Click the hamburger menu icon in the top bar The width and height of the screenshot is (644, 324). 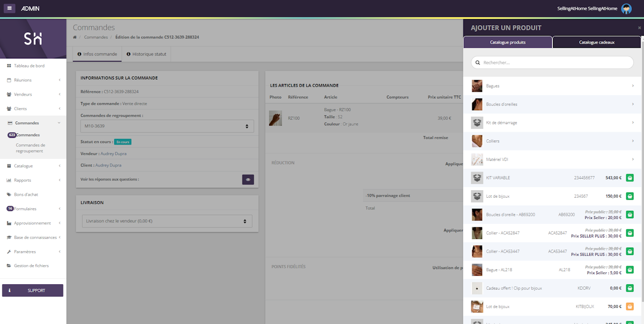click(10, 9)
